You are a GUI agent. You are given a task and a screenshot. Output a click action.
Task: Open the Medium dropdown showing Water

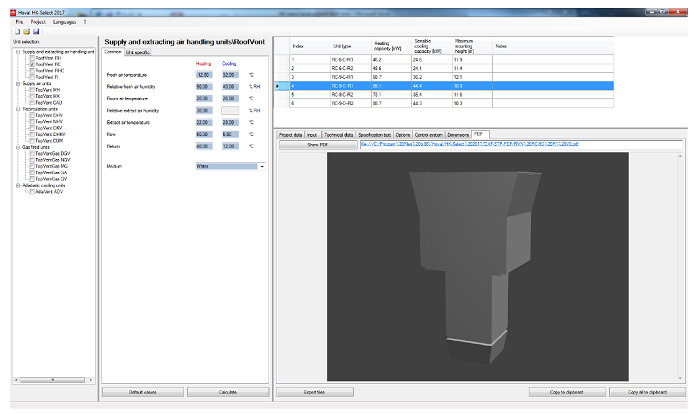click(261, 166)
